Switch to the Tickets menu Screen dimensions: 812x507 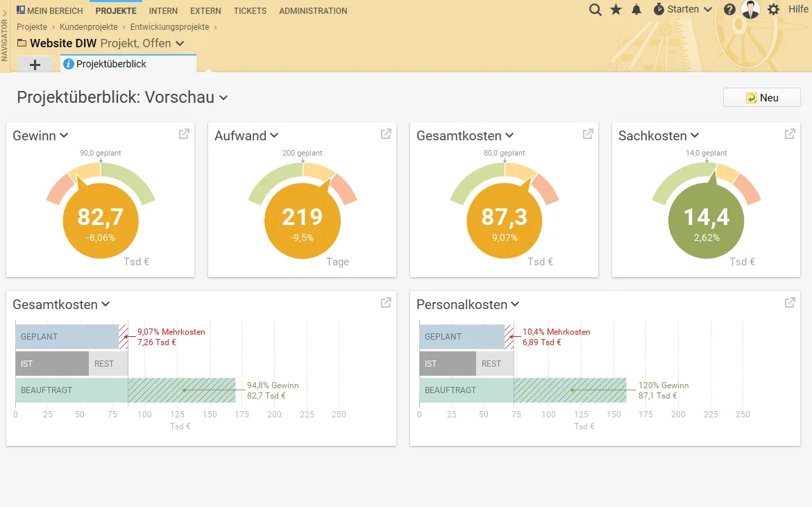point(250,11)
